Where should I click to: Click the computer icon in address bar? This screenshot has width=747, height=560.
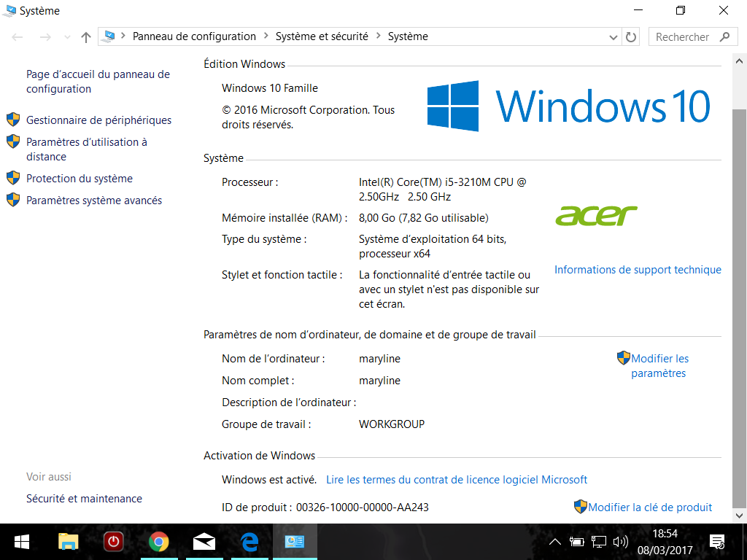point(109,36)
